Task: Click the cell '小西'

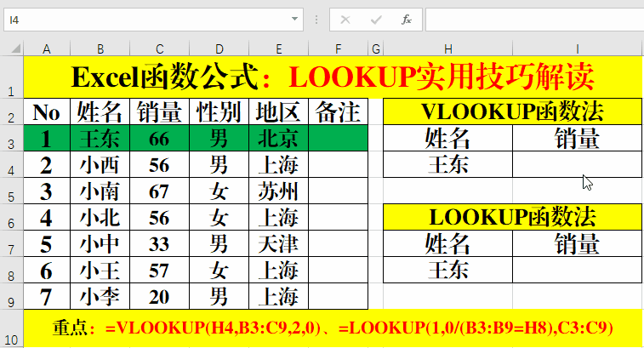Action: click(x=100, y=164)
